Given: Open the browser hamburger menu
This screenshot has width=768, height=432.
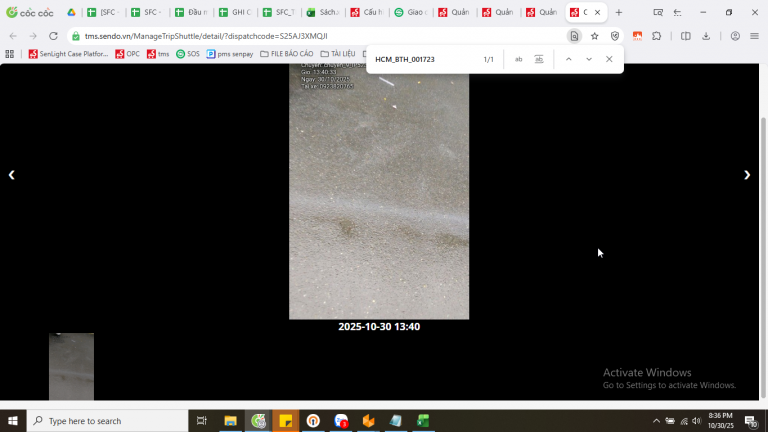Looking at the screenshot, I should 754,36.
